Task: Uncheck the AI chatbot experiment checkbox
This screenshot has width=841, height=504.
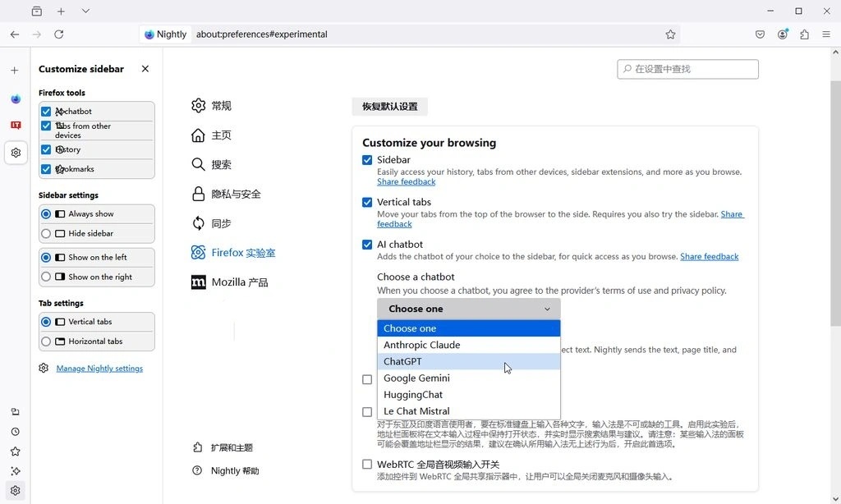Action: coord(367,245)
